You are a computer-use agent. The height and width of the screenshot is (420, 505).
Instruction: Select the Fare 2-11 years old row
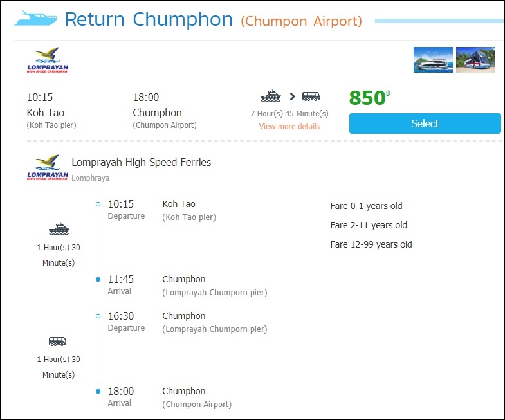(x=369, y=225)
